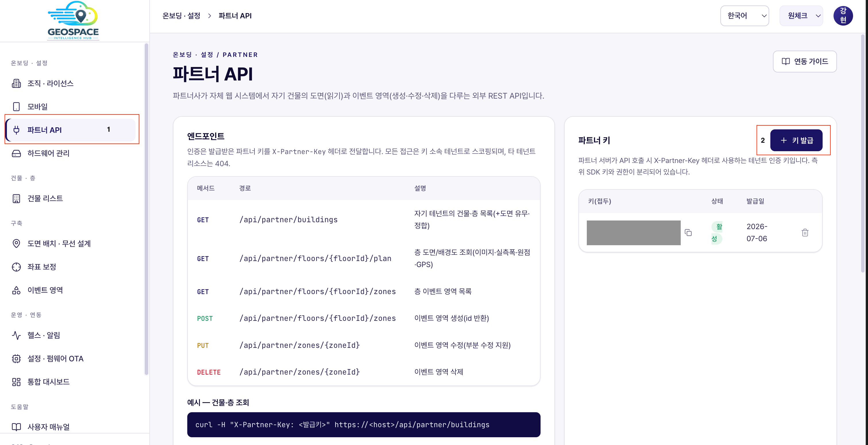Click the 이벤트 영역 생성(id 반환) description
The width and height of the screenshot is (868, 445).
tap(452, 318)
